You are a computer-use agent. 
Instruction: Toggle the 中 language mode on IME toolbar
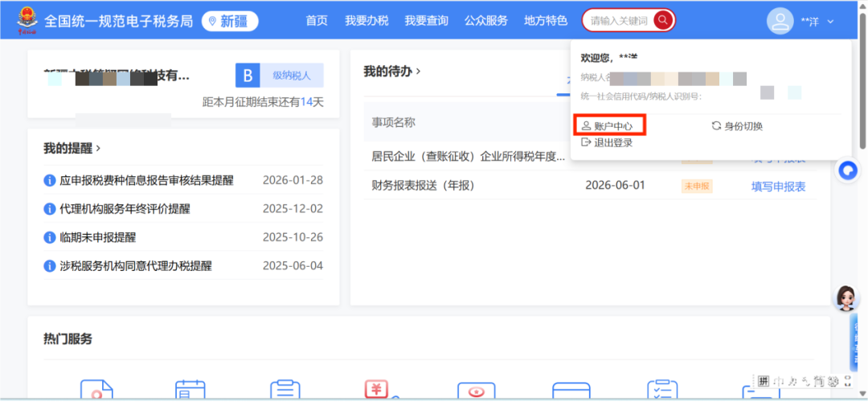pyautogui.click(x=778, y=380)
